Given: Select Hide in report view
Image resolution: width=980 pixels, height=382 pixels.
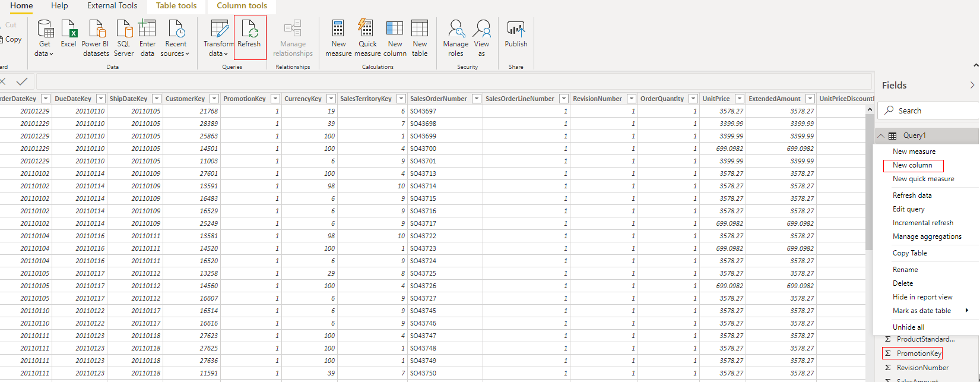Looking at the screenshot, I should (922, 297).
